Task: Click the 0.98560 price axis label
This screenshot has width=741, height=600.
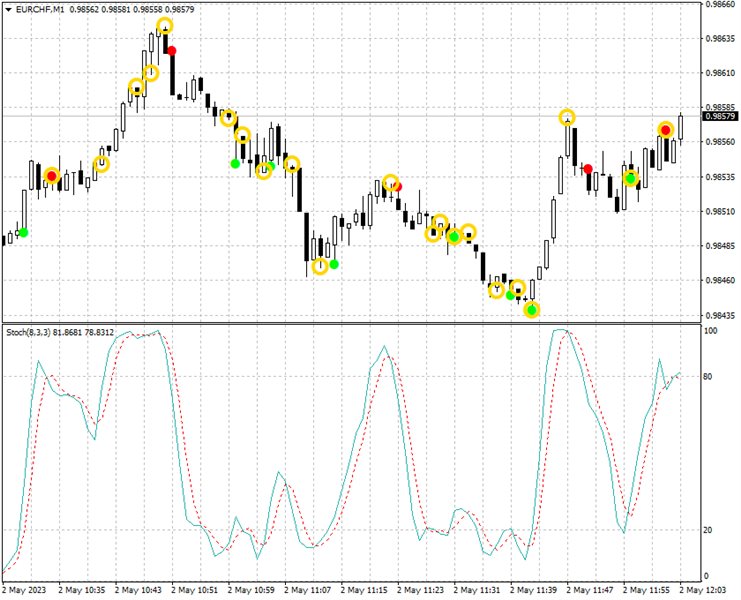Action: 720,142
